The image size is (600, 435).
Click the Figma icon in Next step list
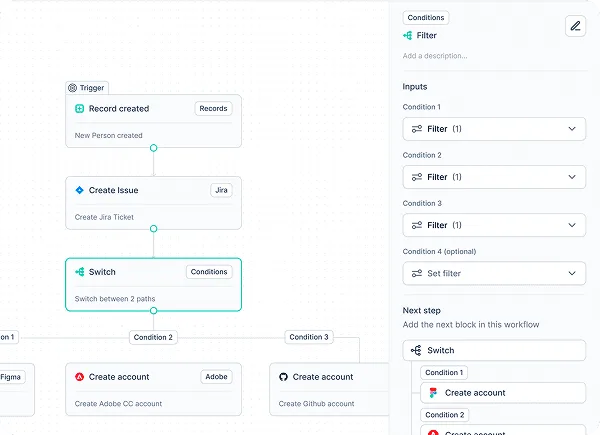tap(433, 393)
